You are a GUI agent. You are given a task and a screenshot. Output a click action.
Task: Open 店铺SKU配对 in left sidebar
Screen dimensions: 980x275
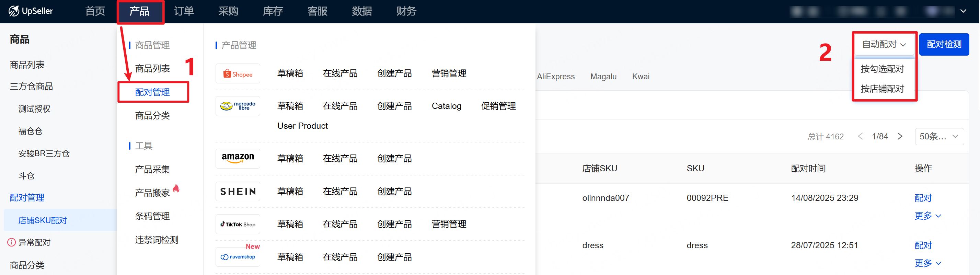click(43, 220)
